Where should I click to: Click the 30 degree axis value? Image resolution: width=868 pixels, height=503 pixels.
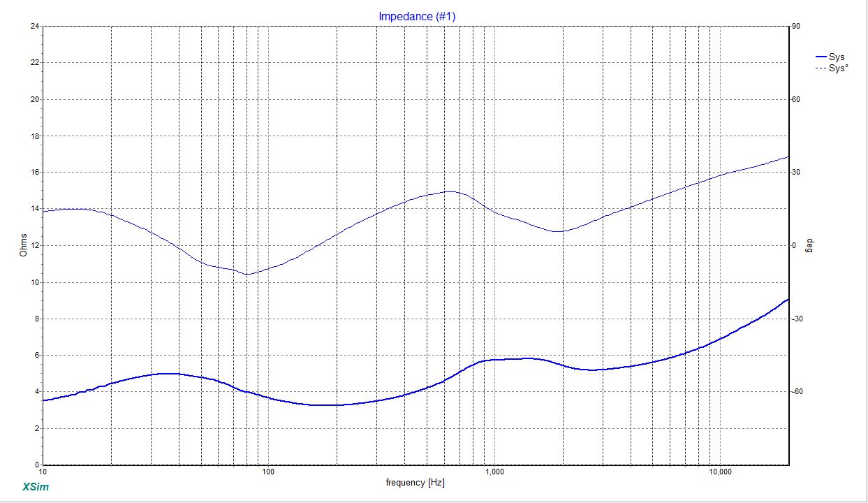(x=797, y=172)
